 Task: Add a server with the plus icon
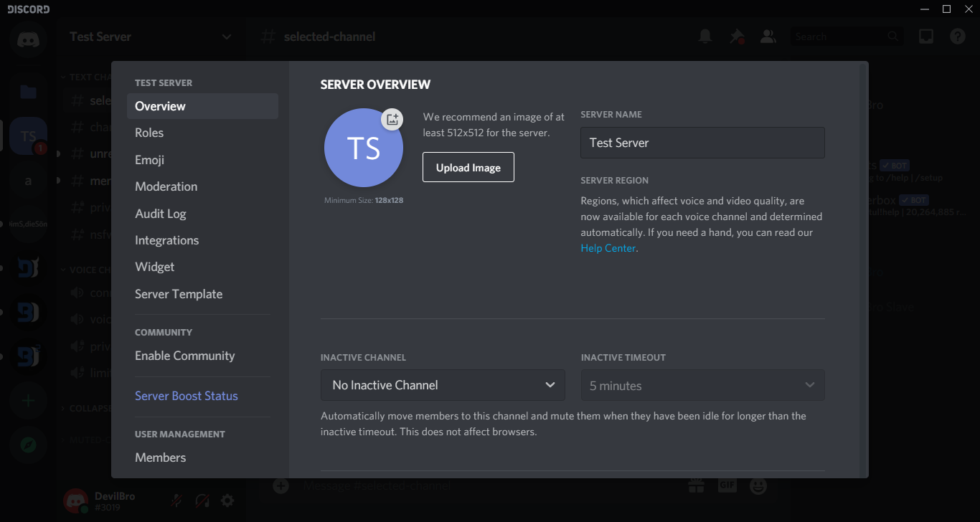coord(28,401)
